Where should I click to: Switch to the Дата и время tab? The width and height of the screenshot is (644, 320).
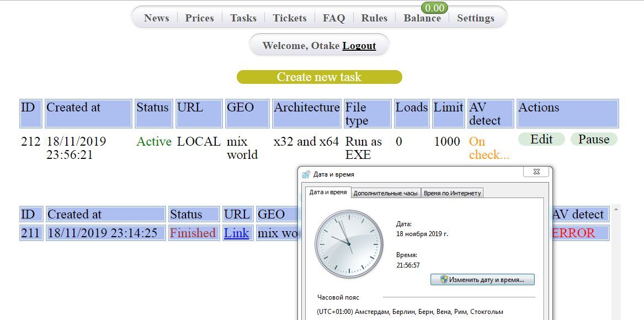tap(328, 192)
